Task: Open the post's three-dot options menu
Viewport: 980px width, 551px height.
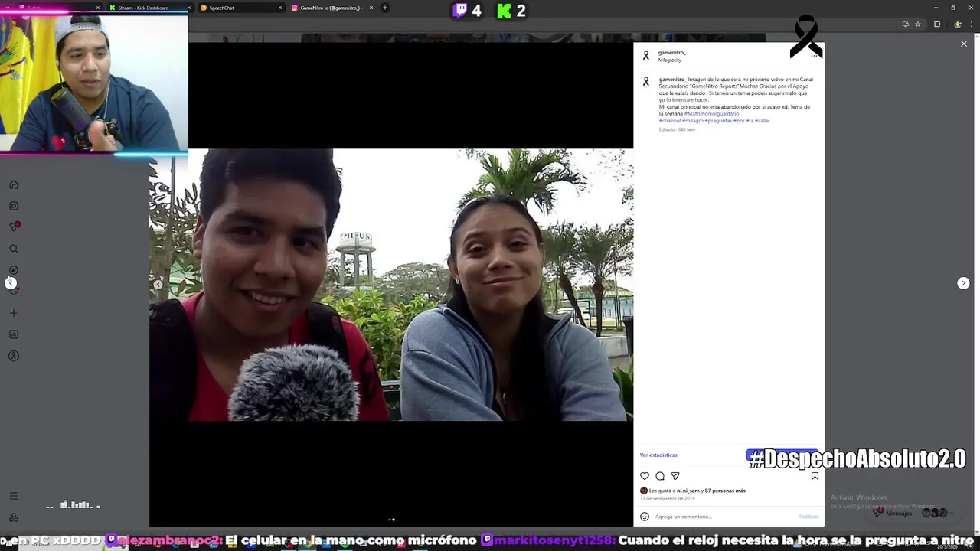Action: pos(814,56)
